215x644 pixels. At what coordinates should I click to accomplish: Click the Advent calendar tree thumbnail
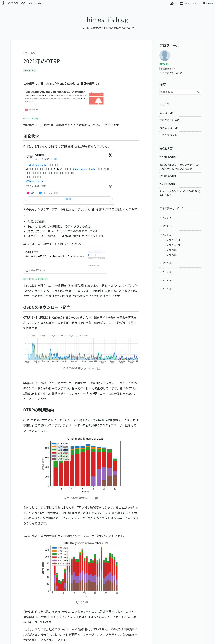[x=96, y=98]
